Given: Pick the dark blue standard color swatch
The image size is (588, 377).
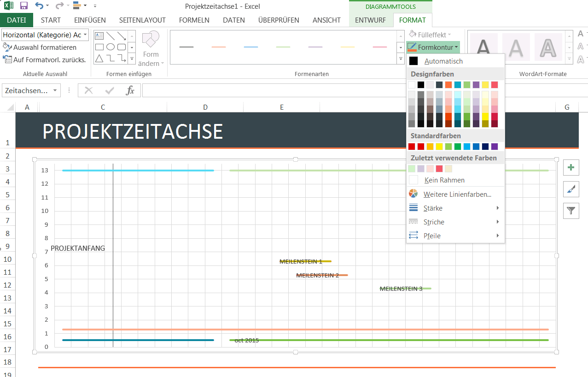Looking at the screenshot, I should tap(485, 147).
